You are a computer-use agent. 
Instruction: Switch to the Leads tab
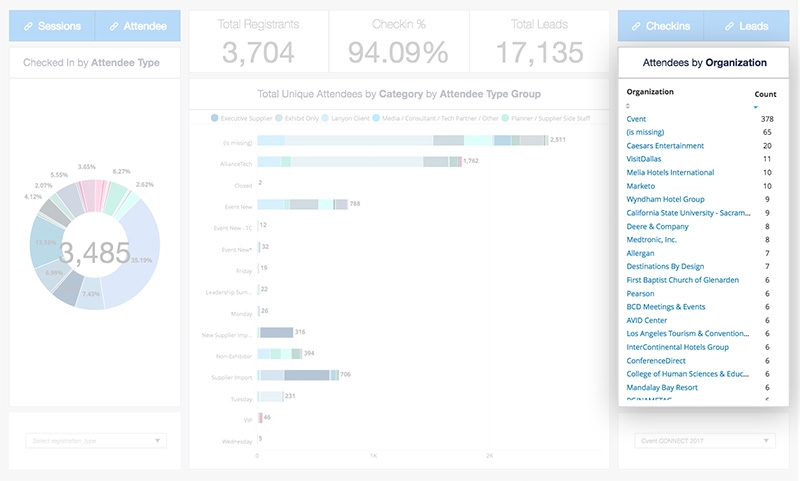pos(745,26)
